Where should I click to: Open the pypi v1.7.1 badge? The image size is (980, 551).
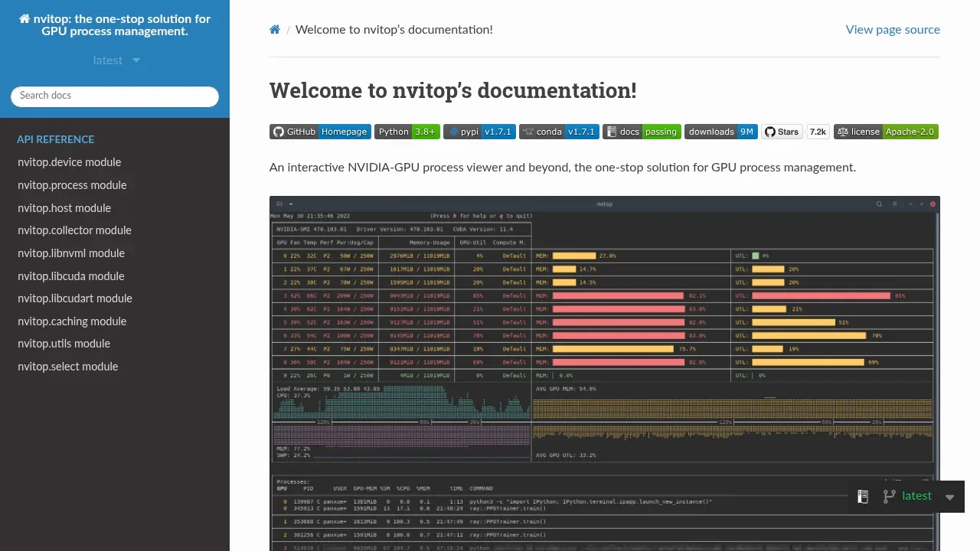point(479,132)
